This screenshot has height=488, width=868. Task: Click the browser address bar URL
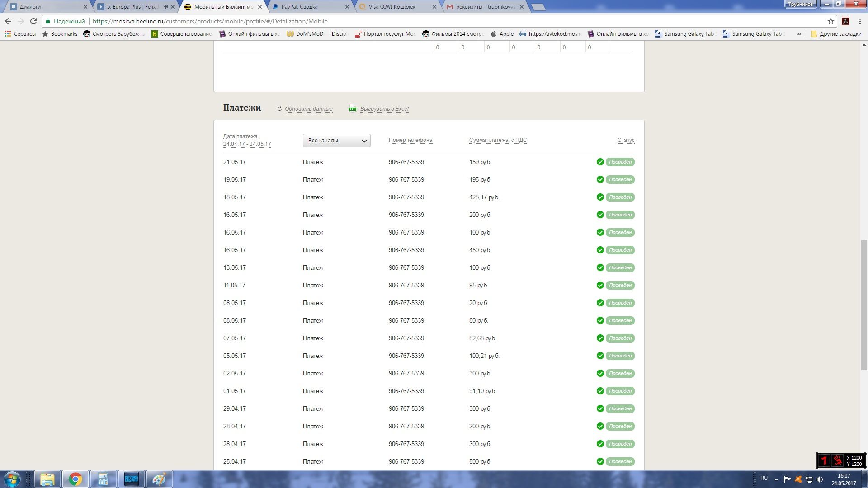210,21
